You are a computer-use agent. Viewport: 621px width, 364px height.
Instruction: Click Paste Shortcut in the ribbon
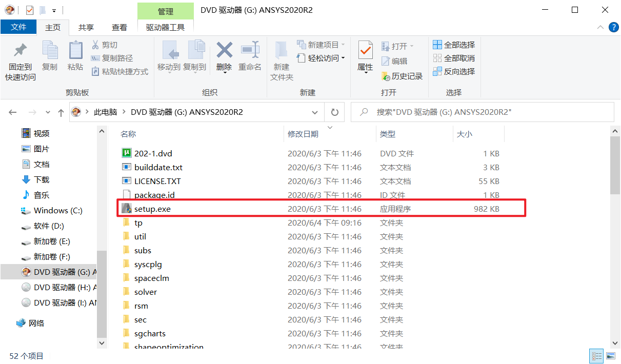coord(119,72)
